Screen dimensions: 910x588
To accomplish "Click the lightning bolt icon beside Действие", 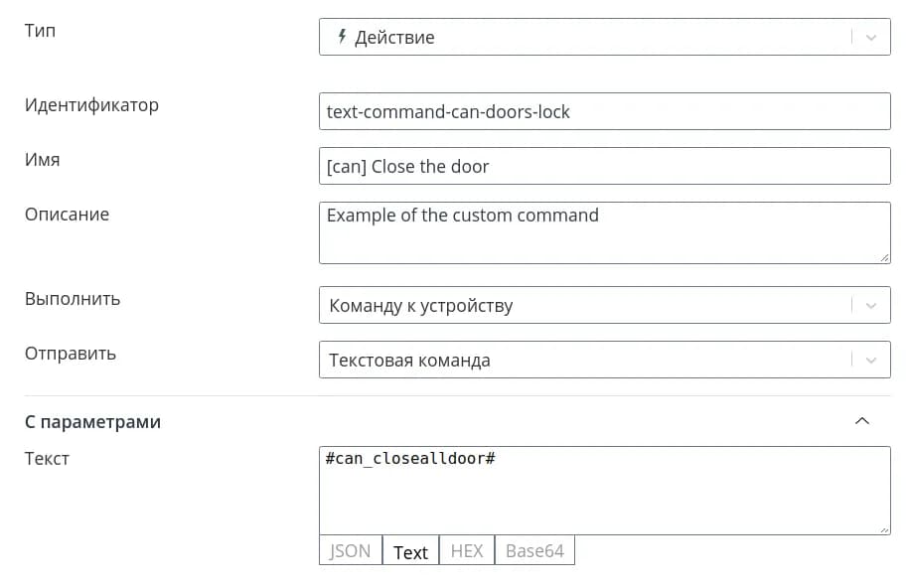I will pyautogui.click(x=343, y=37).
